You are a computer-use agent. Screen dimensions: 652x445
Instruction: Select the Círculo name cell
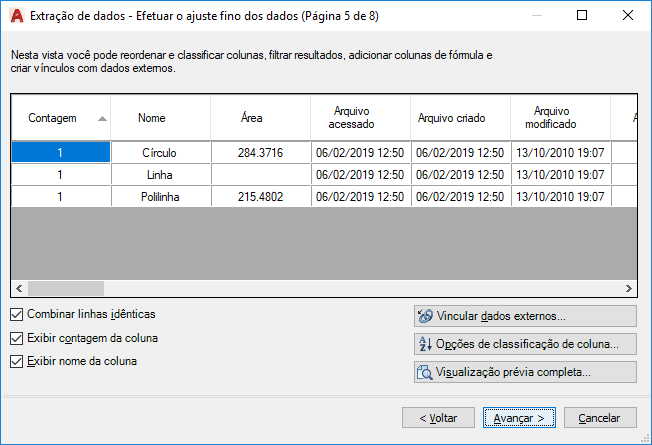click(x=160, y=153)
